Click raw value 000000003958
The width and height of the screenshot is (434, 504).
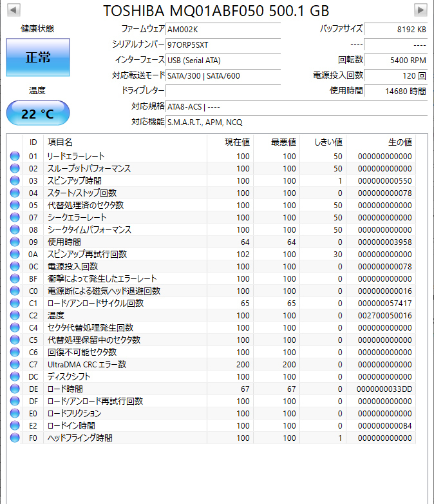pyautogui.click(x=385, y=242)
